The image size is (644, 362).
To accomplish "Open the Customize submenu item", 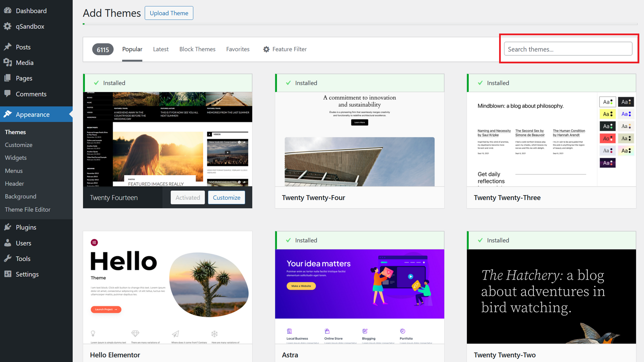I will tap(19, 145).
